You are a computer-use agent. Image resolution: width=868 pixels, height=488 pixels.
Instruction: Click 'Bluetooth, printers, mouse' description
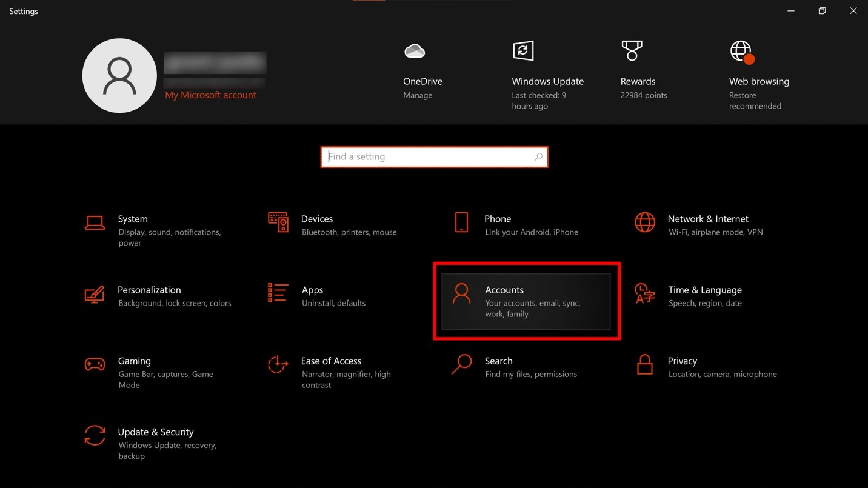tap(349, 232)
